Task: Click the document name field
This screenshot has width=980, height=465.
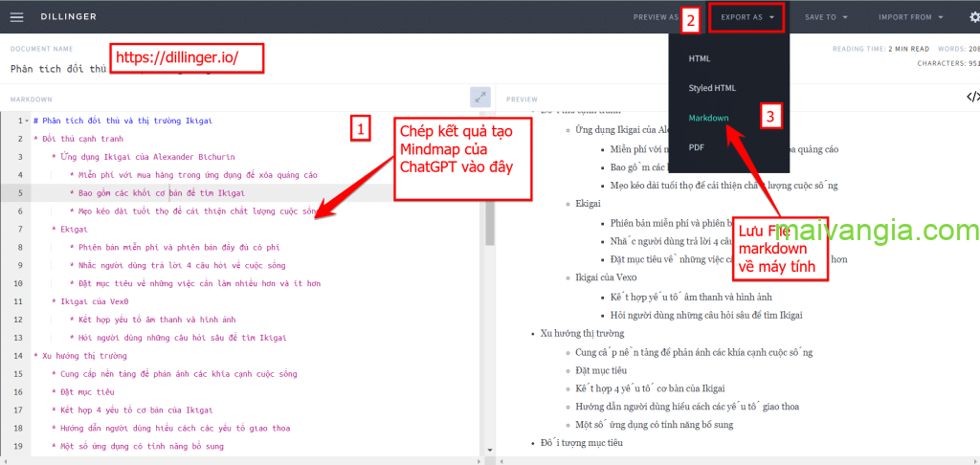Action: point(57,69)
